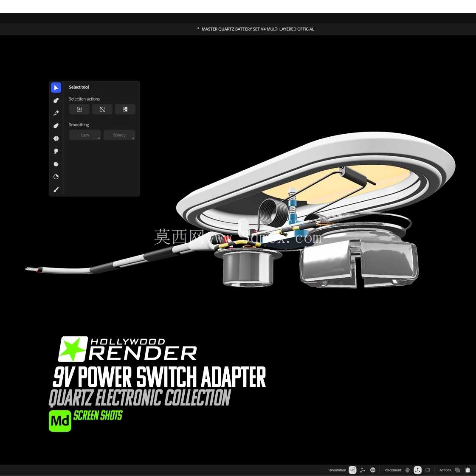Click the Deselect all selection action
476x476 pixels.
[x=102, y=109]
